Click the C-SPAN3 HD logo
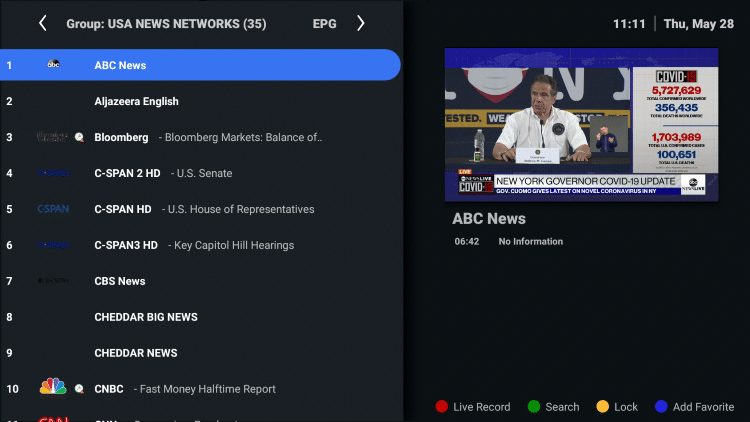 click(x=53, y=245)
